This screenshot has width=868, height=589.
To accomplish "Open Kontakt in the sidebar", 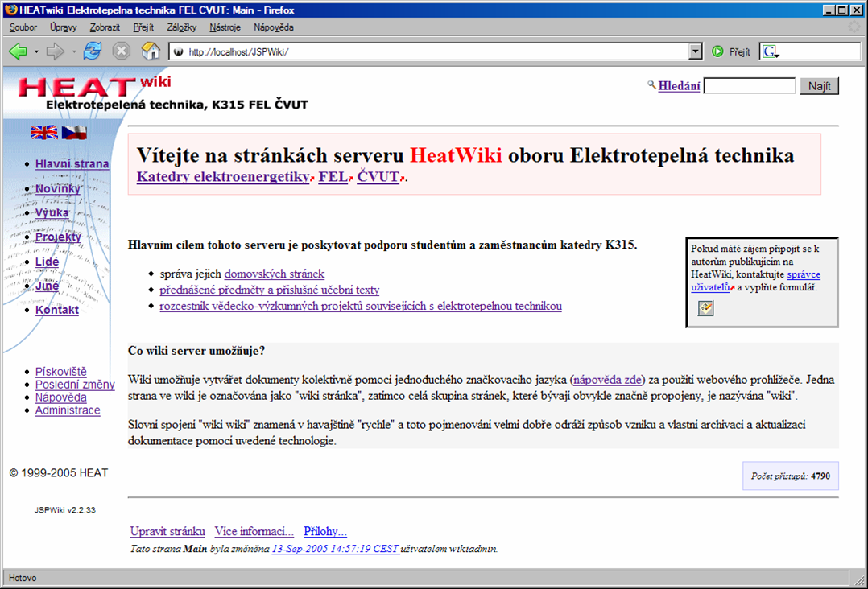I will coord(57,310).
